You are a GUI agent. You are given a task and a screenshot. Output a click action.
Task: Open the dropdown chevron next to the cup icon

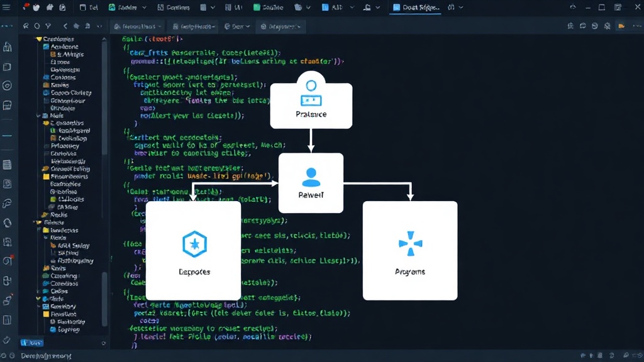(x=378, y=8)
